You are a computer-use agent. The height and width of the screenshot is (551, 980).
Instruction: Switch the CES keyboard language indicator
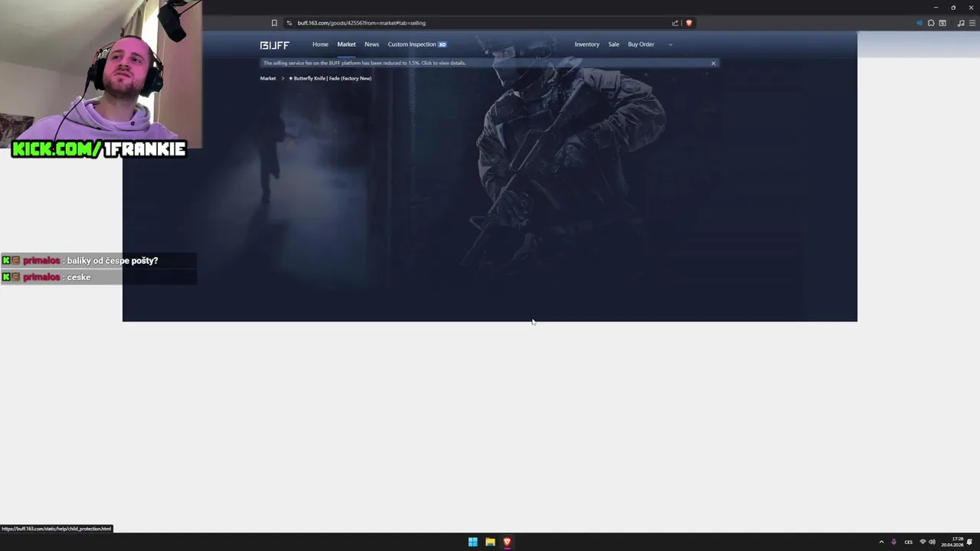click(908, 542)
